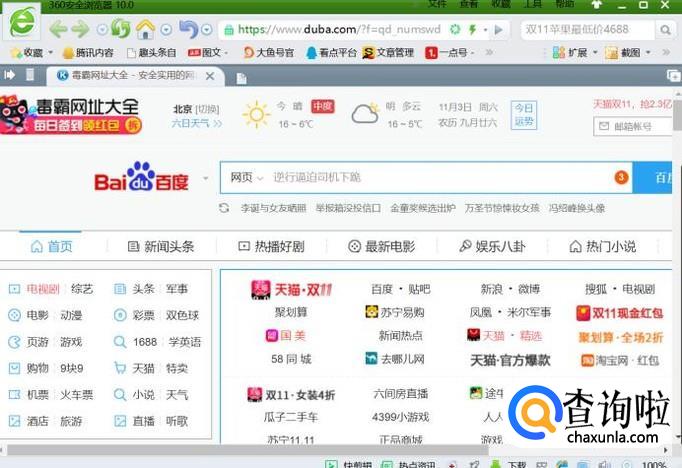Click the 百度 search button
682x468 pixels.
coord(653,177)
